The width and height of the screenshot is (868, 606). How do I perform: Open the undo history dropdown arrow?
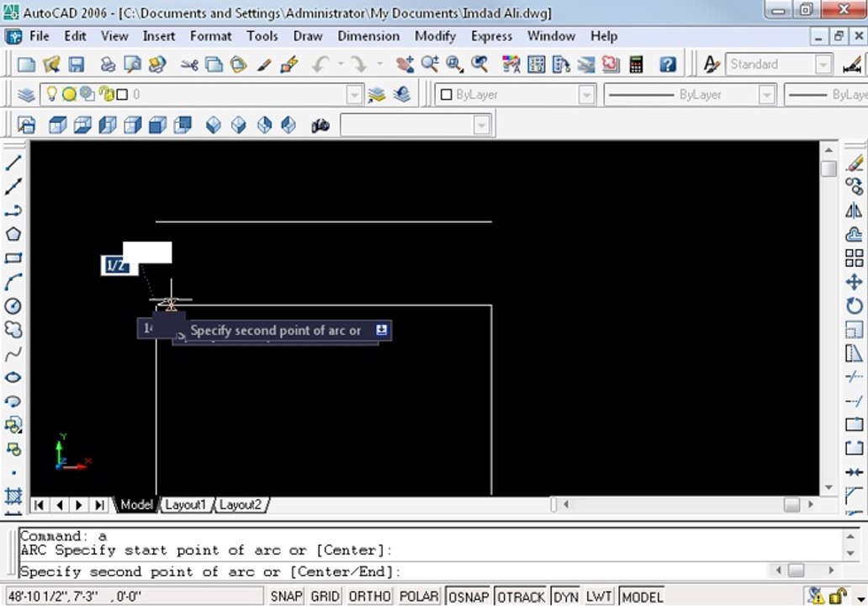[x=341, y=64]
